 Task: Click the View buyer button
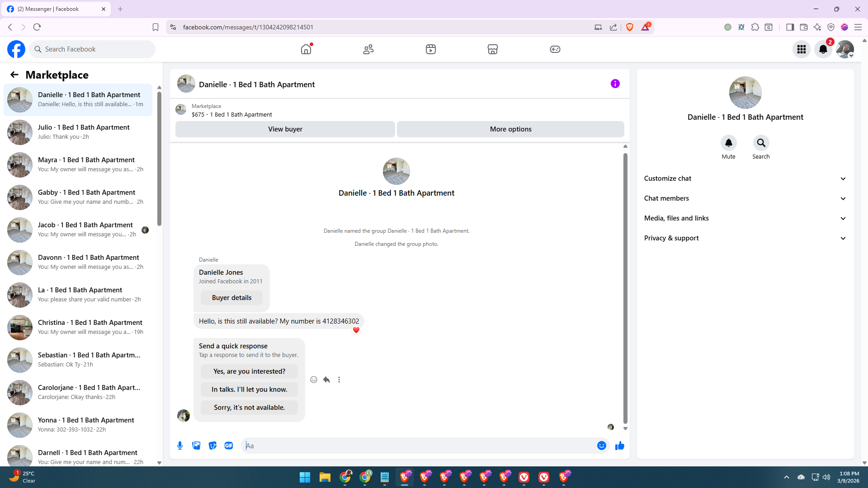285,129
